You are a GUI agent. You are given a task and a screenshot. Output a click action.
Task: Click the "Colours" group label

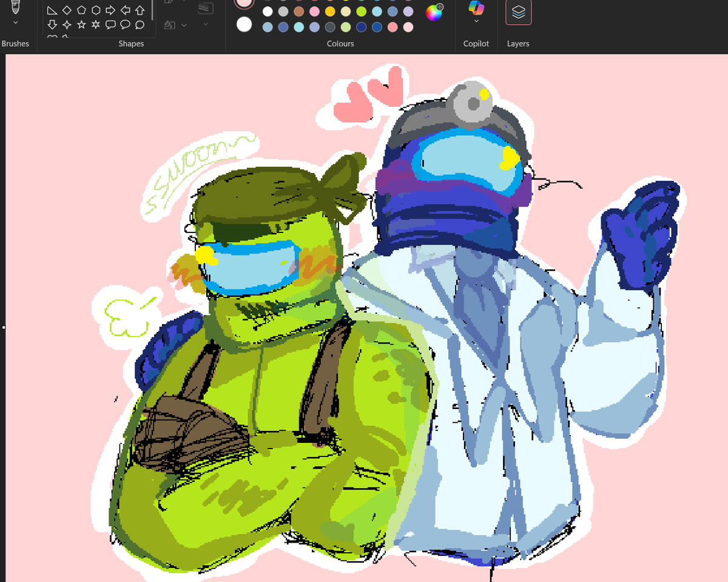pos(340,44)
